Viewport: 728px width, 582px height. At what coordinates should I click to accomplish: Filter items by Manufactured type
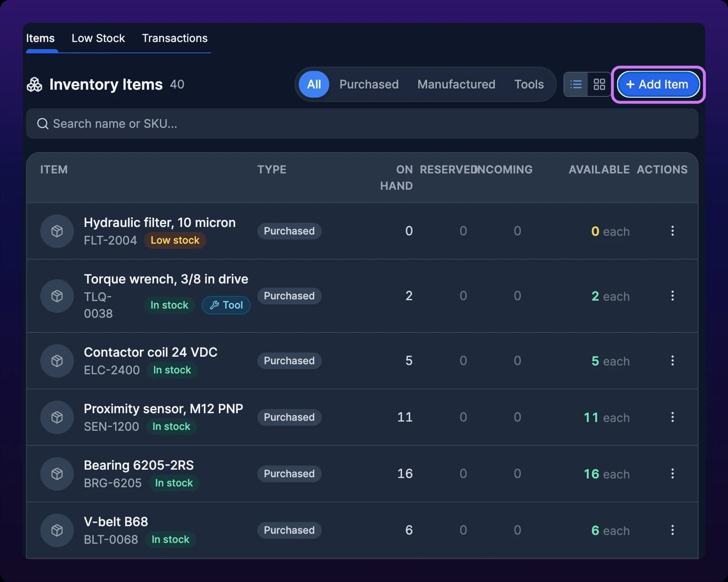(456, 84)
